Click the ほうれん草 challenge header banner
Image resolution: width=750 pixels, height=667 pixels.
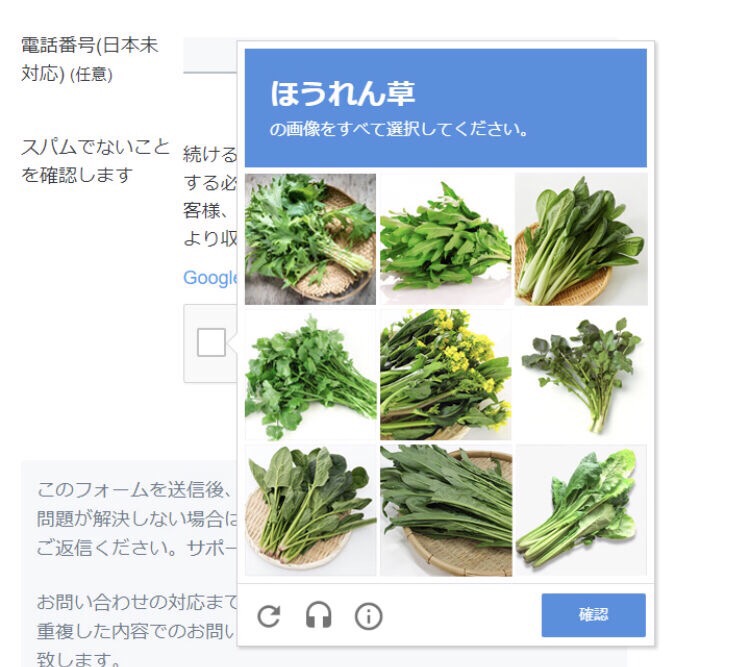446,108
